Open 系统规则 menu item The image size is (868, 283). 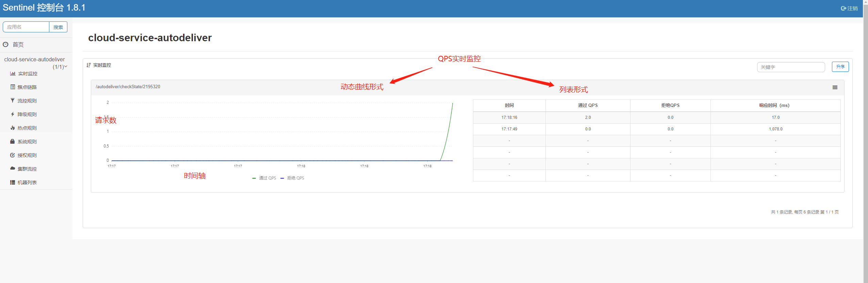pyautogui.click(x=27, y=142)
